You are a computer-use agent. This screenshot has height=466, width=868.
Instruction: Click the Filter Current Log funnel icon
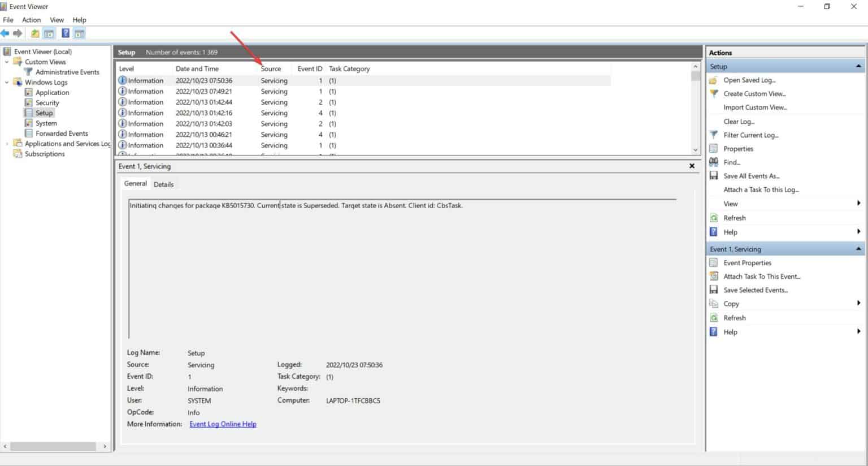(x=713, y=135)
